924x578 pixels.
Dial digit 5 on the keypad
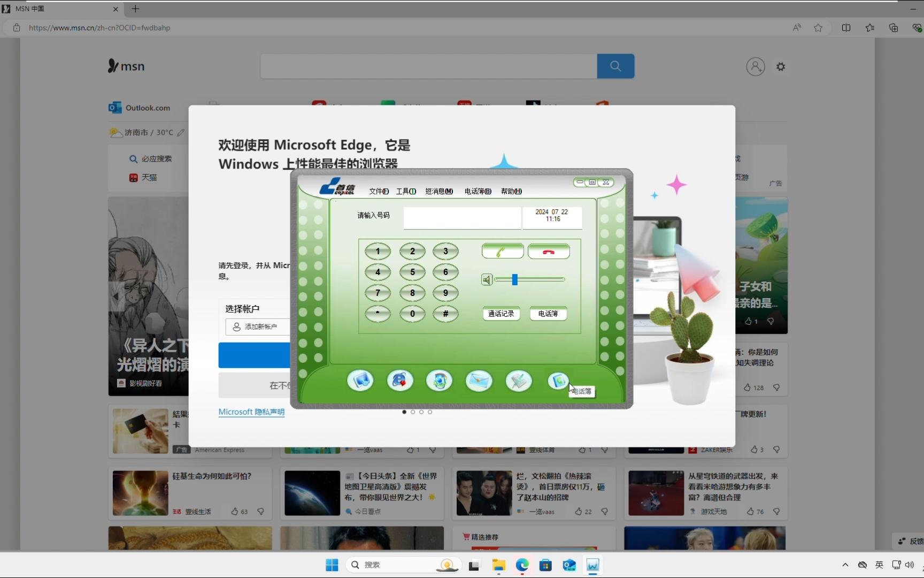click(412, 272)
